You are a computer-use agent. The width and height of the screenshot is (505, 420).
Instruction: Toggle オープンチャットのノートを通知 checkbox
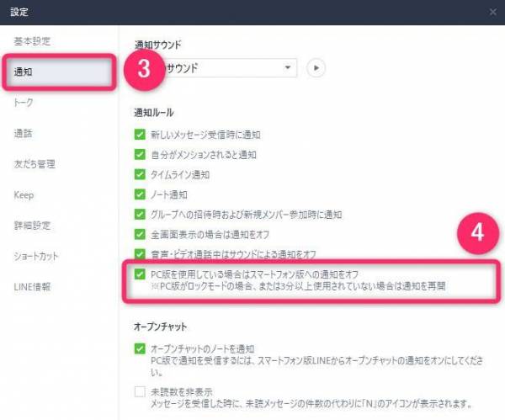(x=140, y=348)
